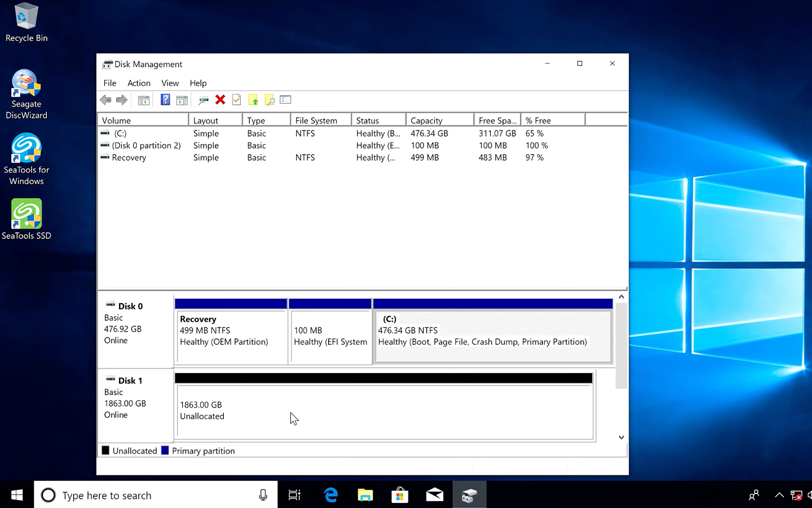Open the Help menu
The image size is (812, 508).
click(198, 83)
